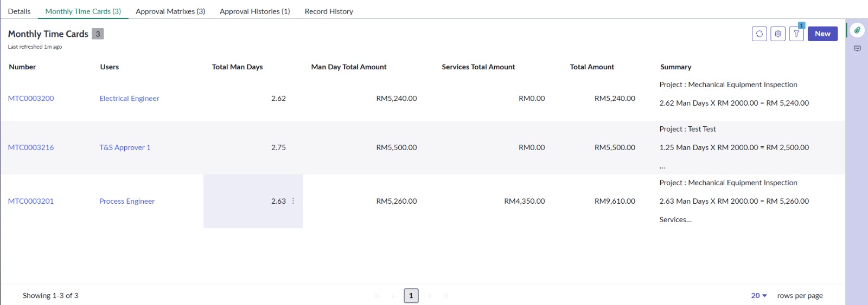Screen dimensions: 868x305
Task: Select the Approval Histories tab
Action: pos(254,11)
